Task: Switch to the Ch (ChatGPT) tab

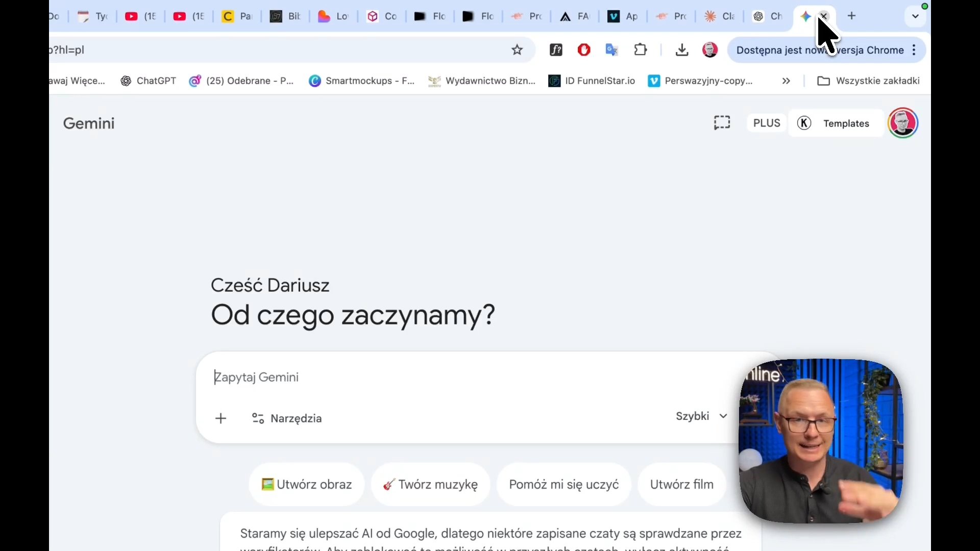Action: [x=768, y=16]
